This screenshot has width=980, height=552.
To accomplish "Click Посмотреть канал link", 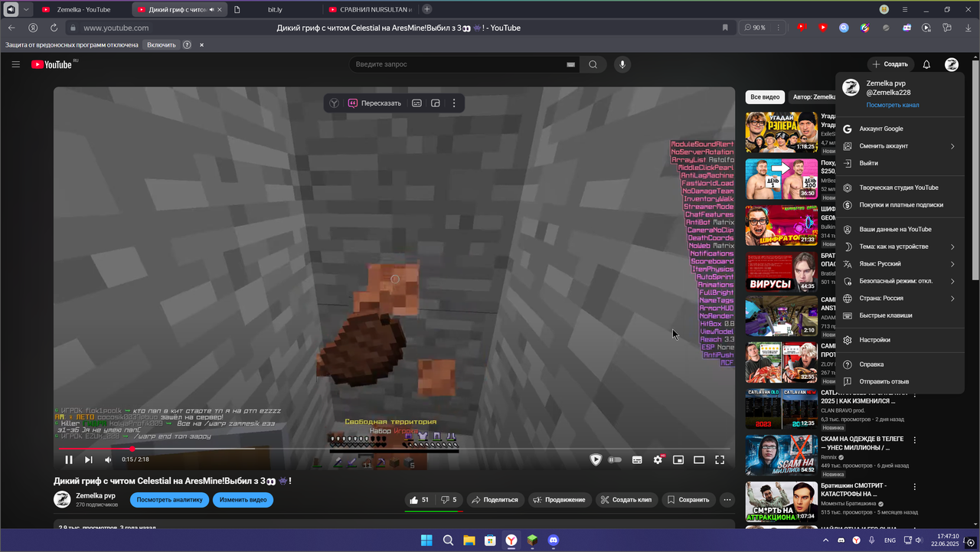I will 892,105.
